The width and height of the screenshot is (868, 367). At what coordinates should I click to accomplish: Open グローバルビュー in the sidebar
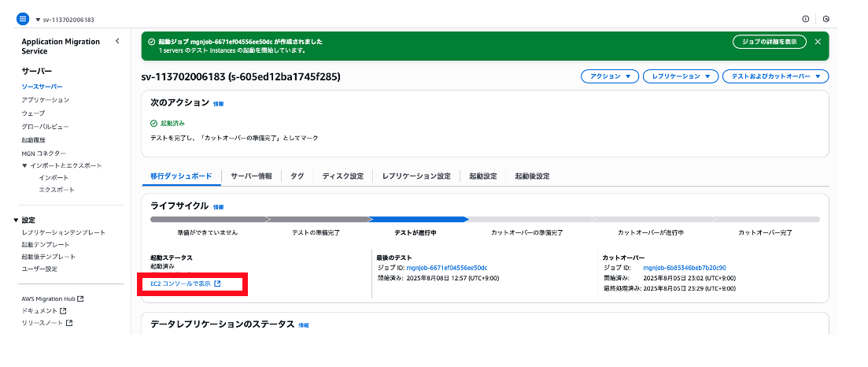coord(46,126)
